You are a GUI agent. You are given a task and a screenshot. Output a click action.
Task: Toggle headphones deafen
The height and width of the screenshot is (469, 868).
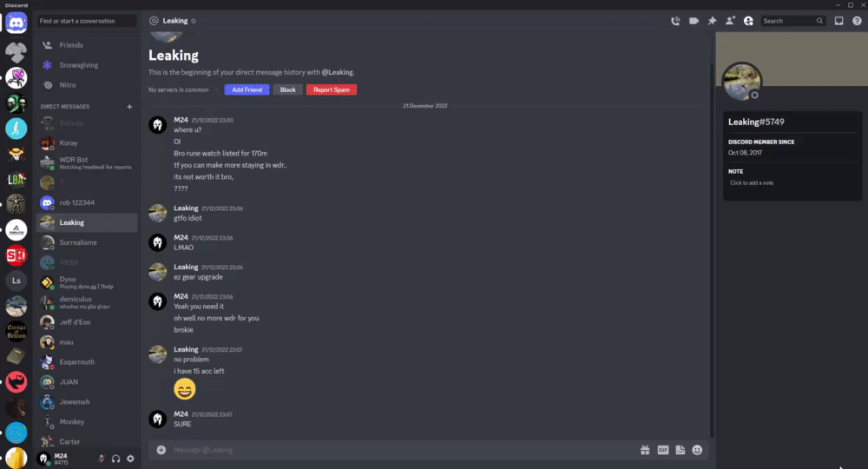point(115,459)
